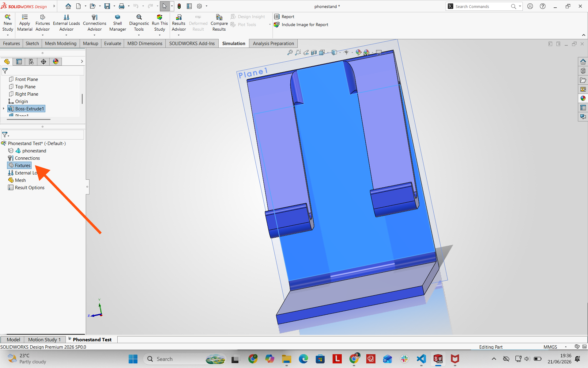Toggle Include Image for Report
Viewport: 588px width, 368px height.
click(x=301, y=25)
